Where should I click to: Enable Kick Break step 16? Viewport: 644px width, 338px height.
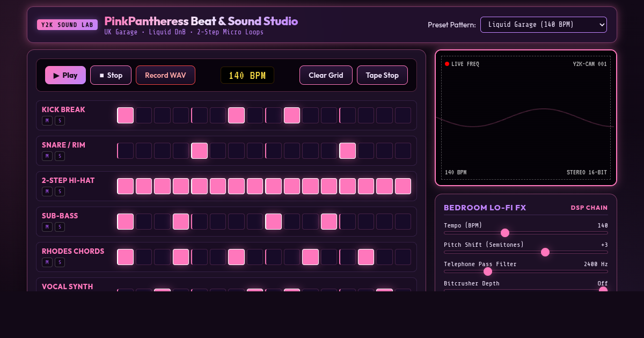(403, 115)
